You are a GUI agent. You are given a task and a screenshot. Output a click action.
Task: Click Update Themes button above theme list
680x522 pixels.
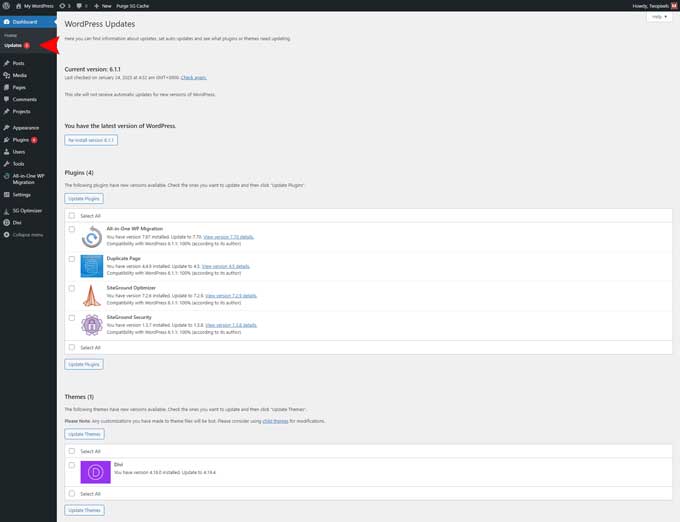pyautogui.click(x=84, y=434)
